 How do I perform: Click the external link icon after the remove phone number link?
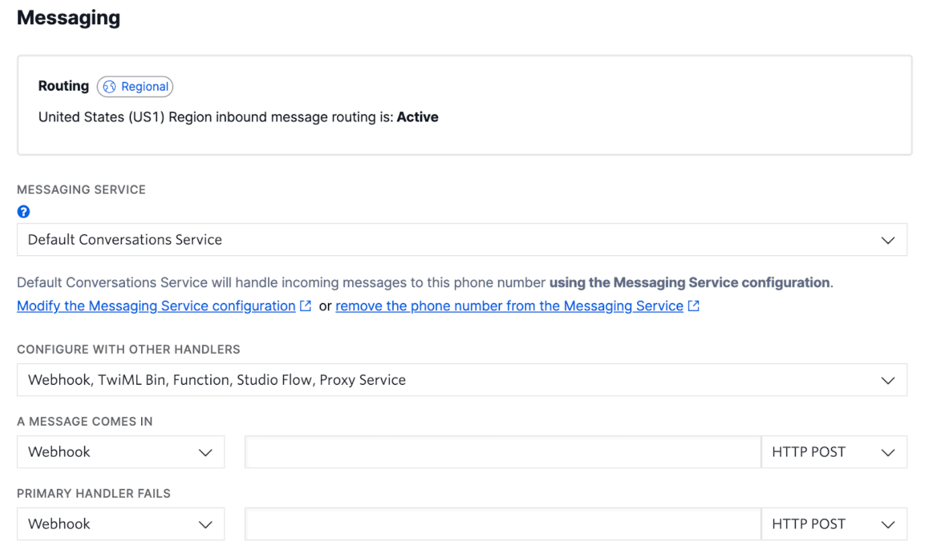point(693,306)
